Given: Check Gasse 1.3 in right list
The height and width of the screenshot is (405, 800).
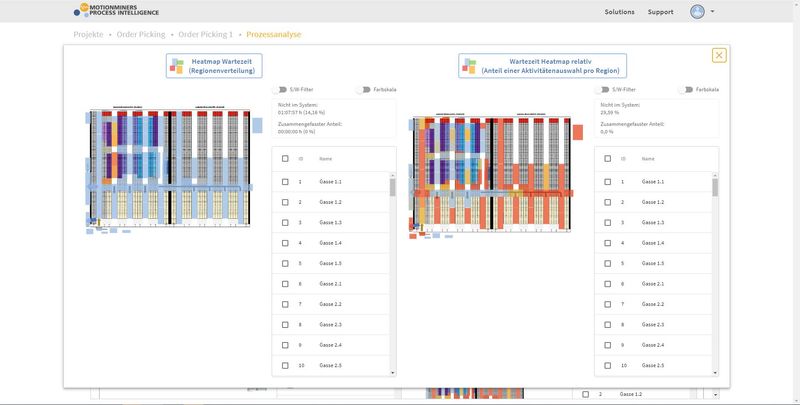Looking at the screenshot, I should point(608,222).
